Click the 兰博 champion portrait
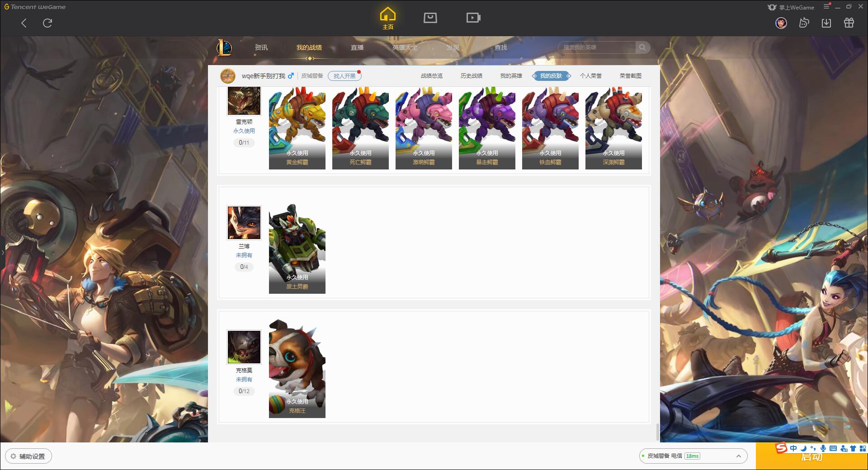This screenshot has width=868, height=470. [x=244, y=223]
